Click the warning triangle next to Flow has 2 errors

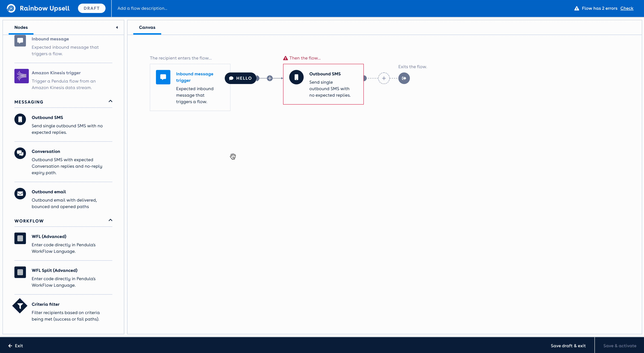pos(576,8)
